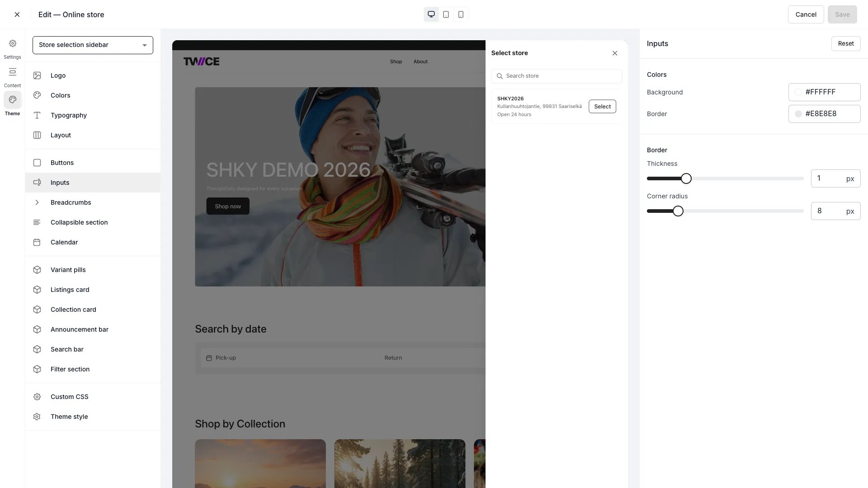This screenshot has width=868, height=488.
Task: Click the forest collection thumbnail
Action: coord(400,464)
